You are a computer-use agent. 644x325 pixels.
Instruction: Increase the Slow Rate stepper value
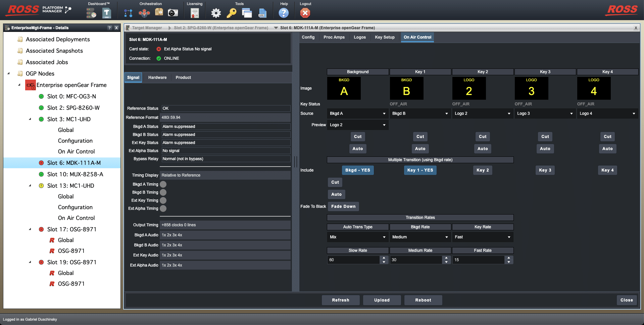[384, 258]
